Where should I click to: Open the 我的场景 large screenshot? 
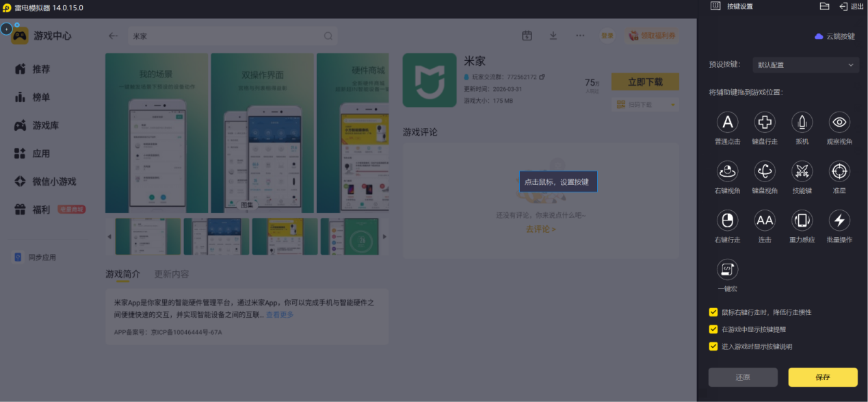(157, 134)
